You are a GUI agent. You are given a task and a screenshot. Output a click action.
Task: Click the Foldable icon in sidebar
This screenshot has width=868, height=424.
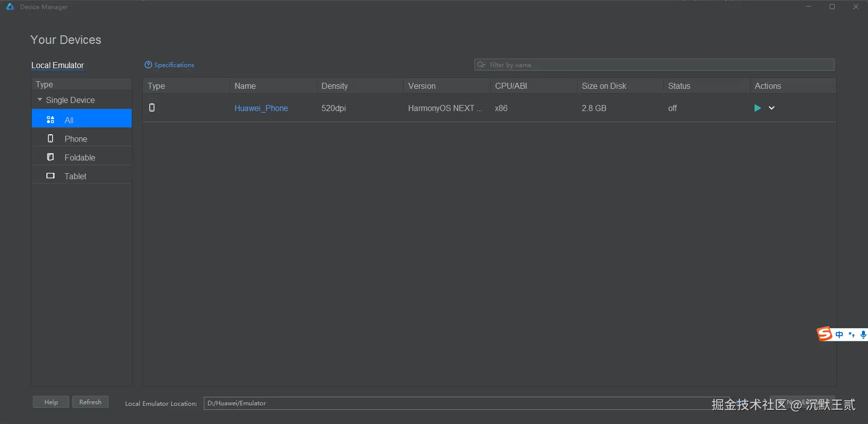pyautogui.click(x=50, y=157)
